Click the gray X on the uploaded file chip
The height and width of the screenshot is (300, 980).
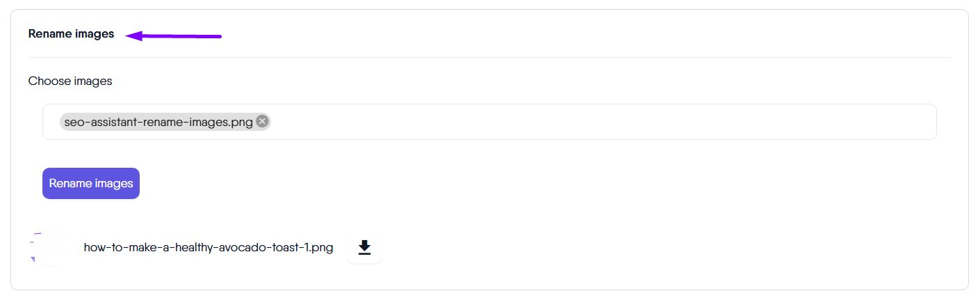click(x=262, y=122)
